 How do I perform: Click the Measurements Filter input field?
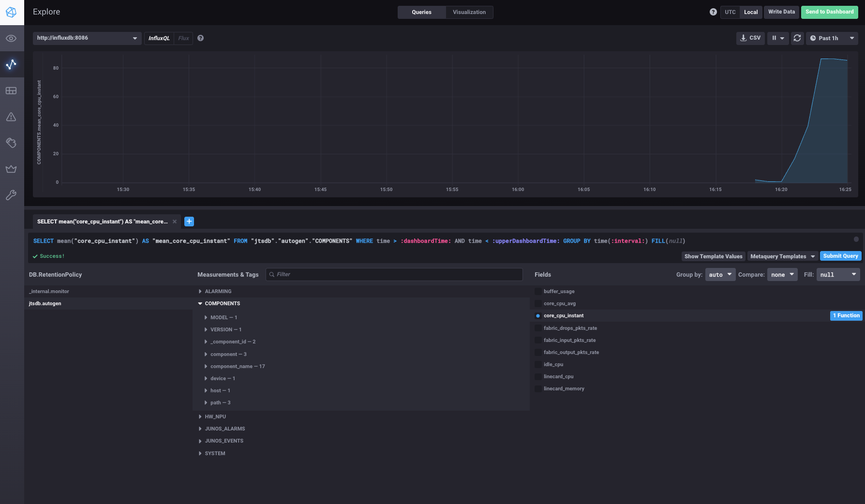tap(394, 275)
